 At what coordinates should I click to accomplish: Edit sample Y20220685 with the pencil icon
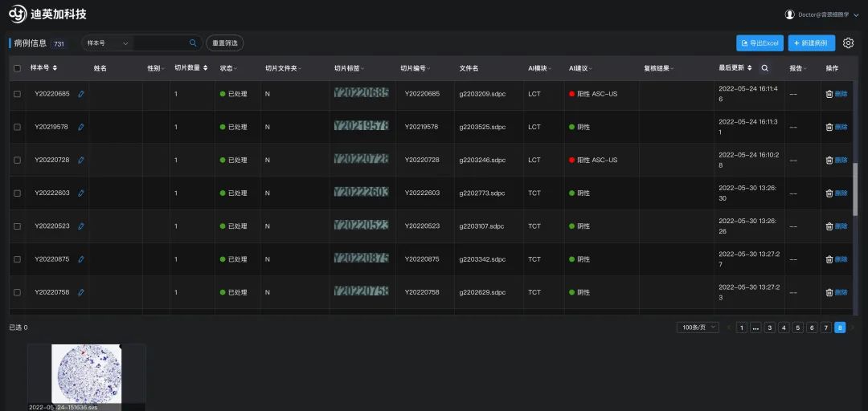(81, 94)
